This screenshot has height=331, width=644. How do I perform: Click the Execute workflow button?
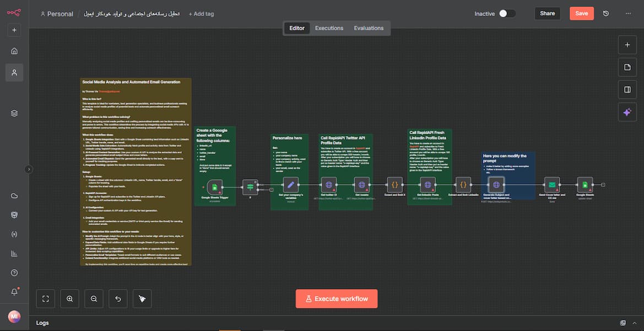337,298
